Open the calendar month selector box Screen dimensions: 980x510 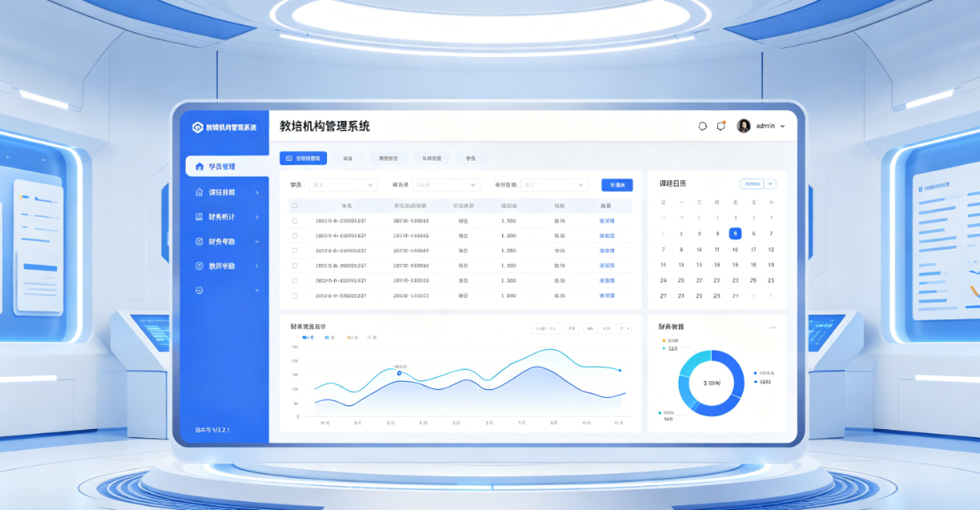coord(752,184)
